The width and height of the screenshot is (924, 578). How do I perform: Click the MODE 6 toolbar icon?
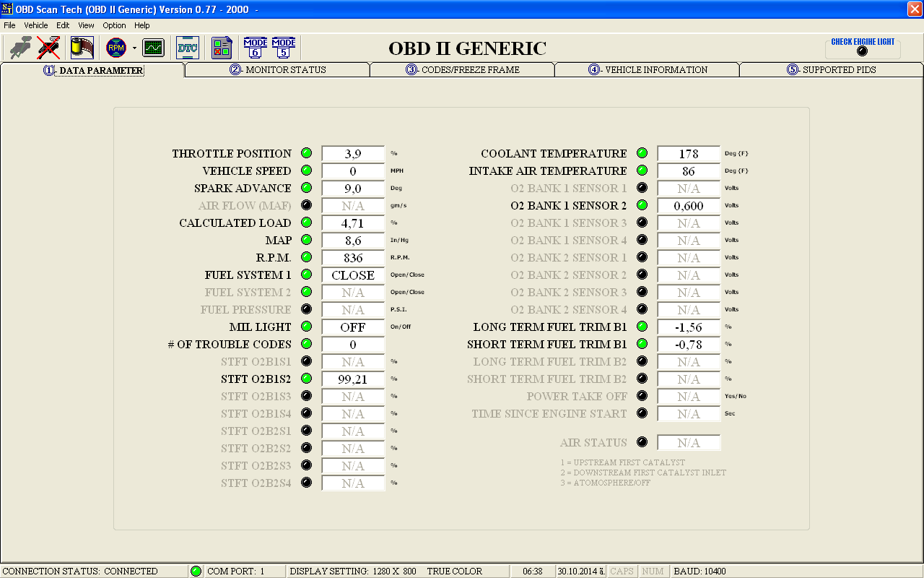(256, 48)
